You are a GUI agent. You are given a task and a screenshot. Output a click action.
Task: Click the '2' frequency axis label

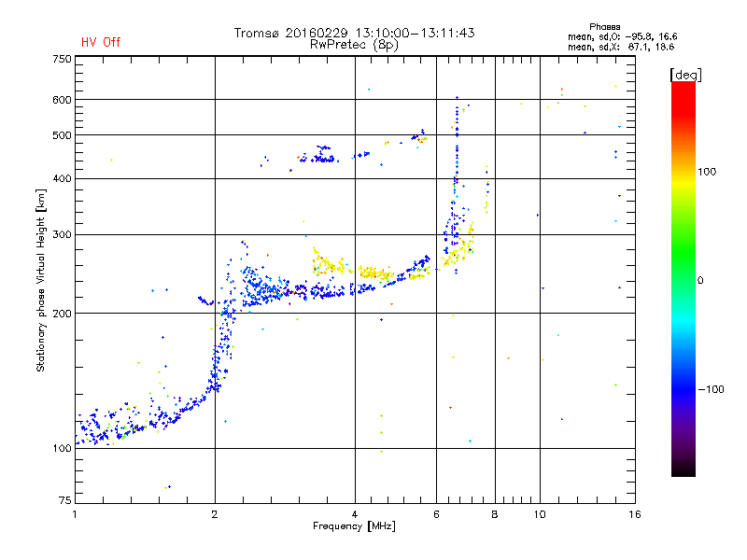click(x=215, y=514)
